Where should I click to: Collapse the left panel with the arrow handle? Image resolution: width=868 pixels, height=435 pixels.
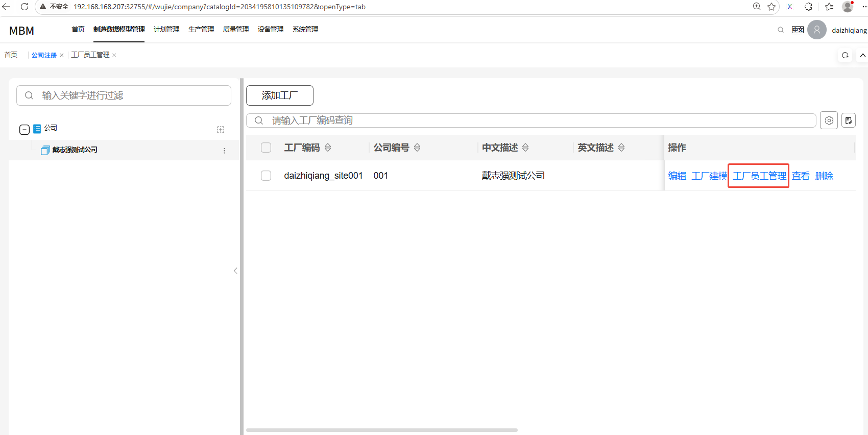pyautogui.click(x=235, y=271)
